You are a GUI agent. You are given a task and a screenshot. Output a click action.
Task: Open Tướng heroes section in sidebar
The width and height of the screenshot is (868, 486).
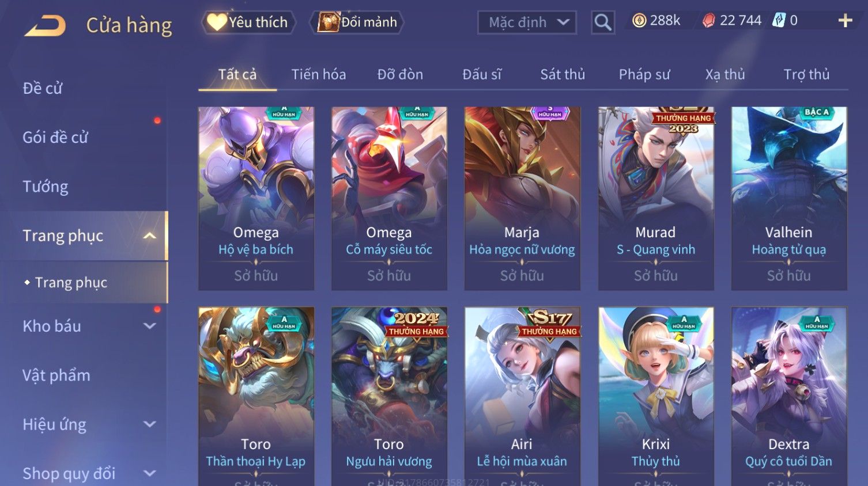pyautogui.click(x=46, y=187)
